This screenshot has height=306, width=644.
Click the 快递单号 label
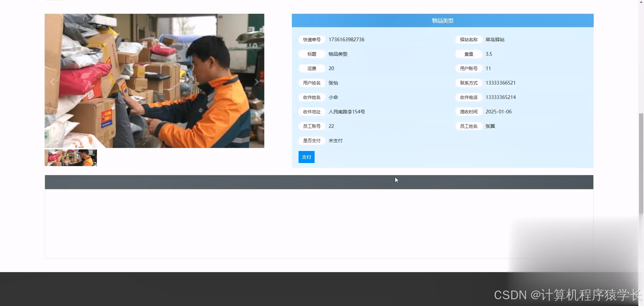(312, 40)
